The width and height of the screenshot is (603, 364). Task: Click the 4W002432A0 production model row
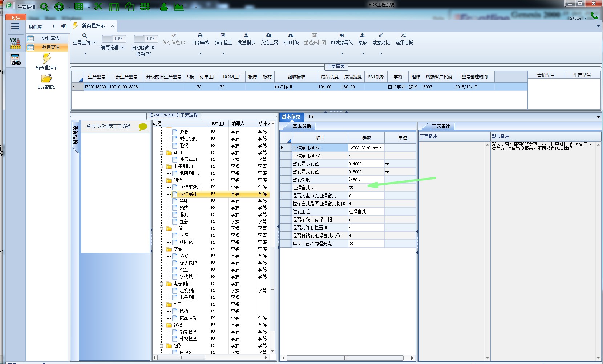pyautogui.click(x=299, y=87)
